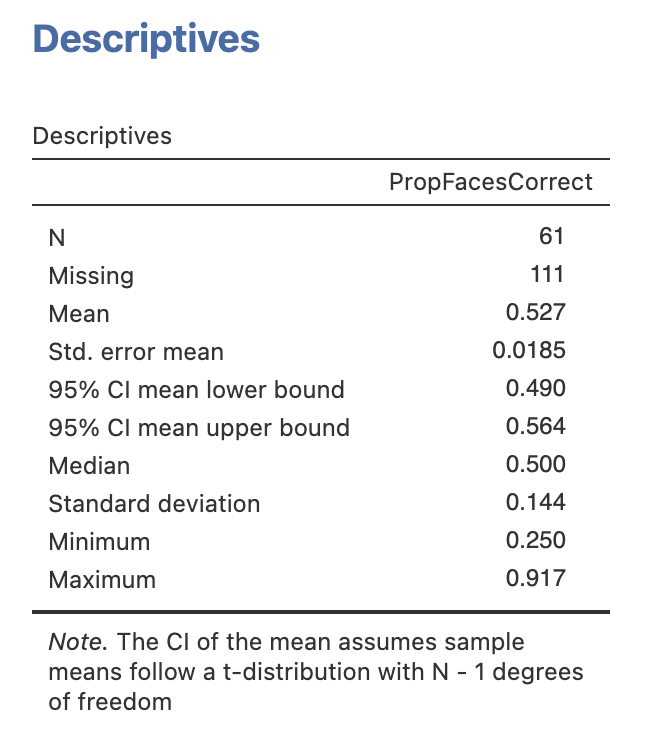Click the blue Descriptives heading
This screenshot has height=752, width=646.
coord(146,39)
